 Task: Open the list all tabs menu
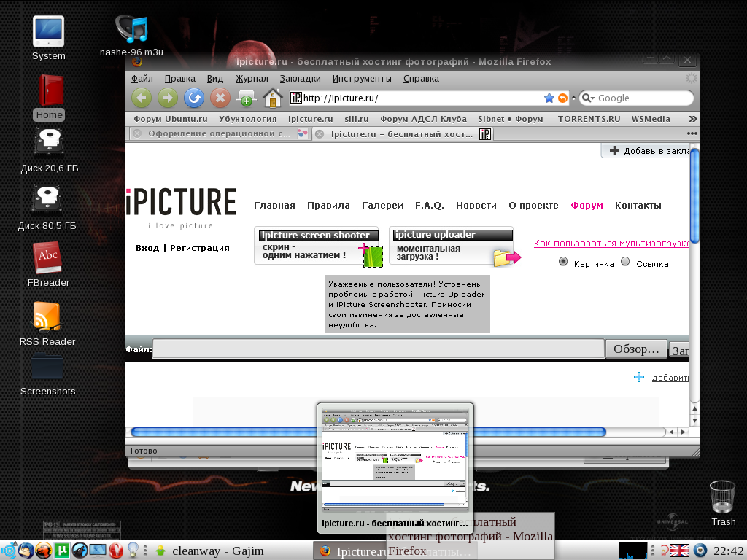(x=692, y=133)
